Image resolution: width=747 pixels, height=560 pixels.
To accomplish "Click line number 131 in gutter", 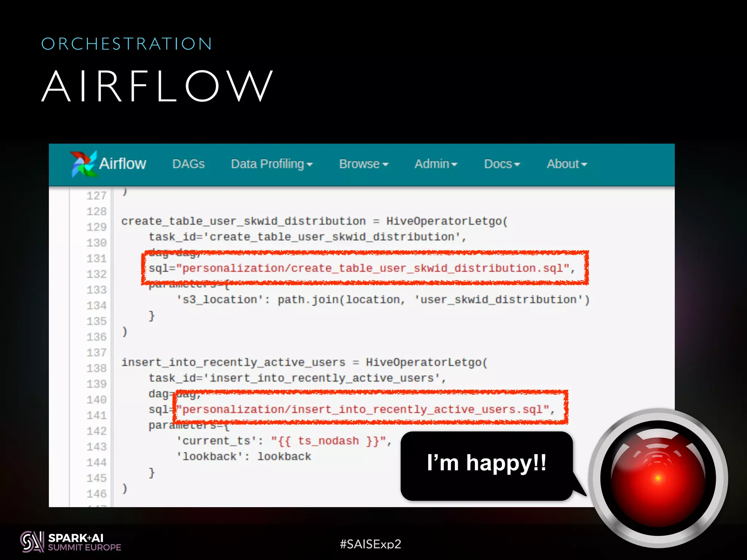I will [x=96, y=258].
